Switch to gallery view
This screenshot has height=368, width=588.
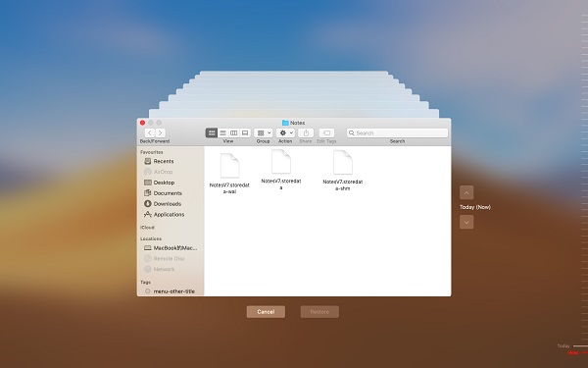pos(245,132)
